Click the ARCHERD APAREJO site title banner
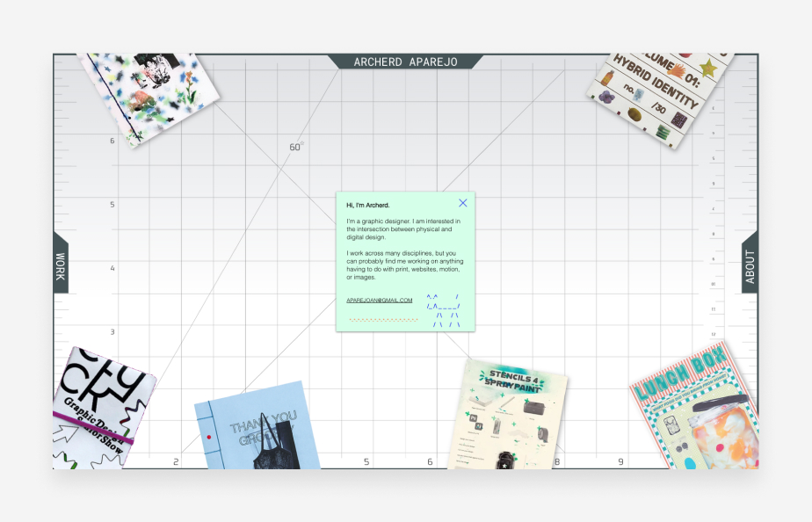This screenshot has height=522, width=812. tap(406, 62)
